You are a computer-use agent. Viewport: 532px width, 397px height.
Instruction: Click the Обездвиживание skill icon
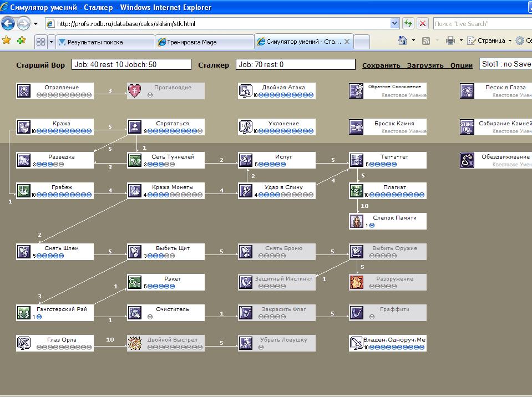click(x=467, y=160)
